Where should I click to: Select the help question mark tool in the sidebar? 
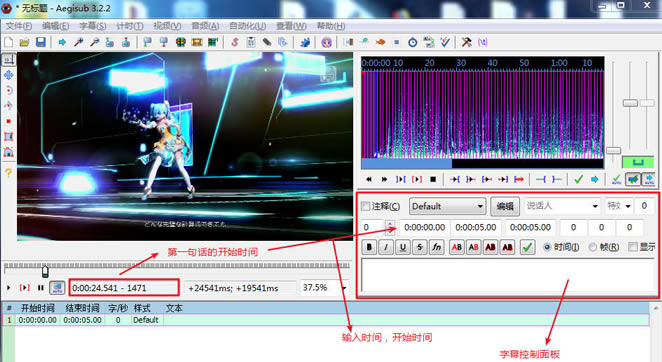[8, 172]
